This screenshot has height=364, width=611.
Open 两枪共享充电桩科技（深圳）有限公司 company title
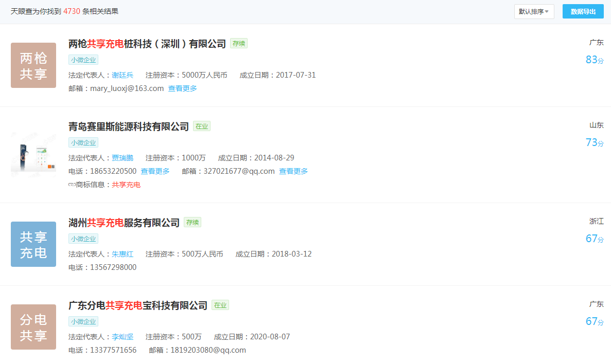coord(147,44)
